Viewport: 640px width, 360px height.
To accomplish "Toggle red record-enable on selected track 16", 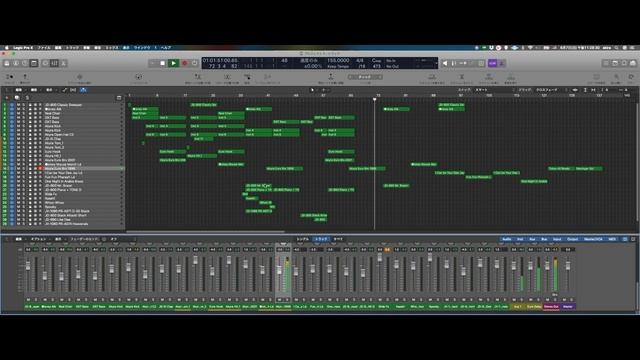I will click(40, 168).
